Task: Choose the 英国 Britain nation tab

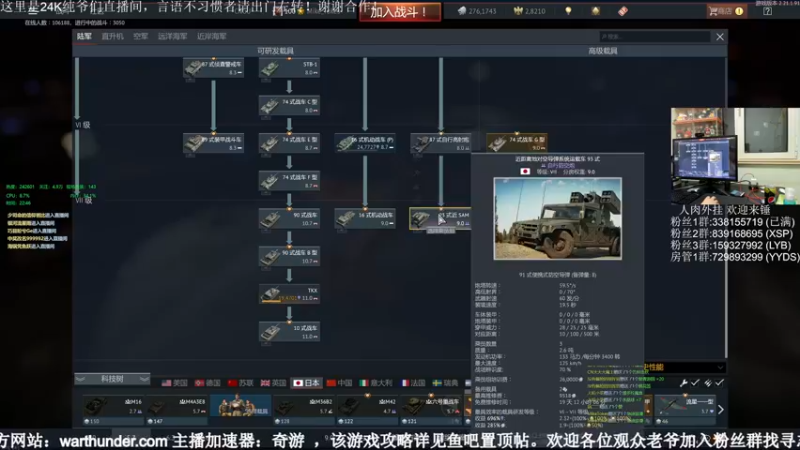Action: (x=273, y=383)
